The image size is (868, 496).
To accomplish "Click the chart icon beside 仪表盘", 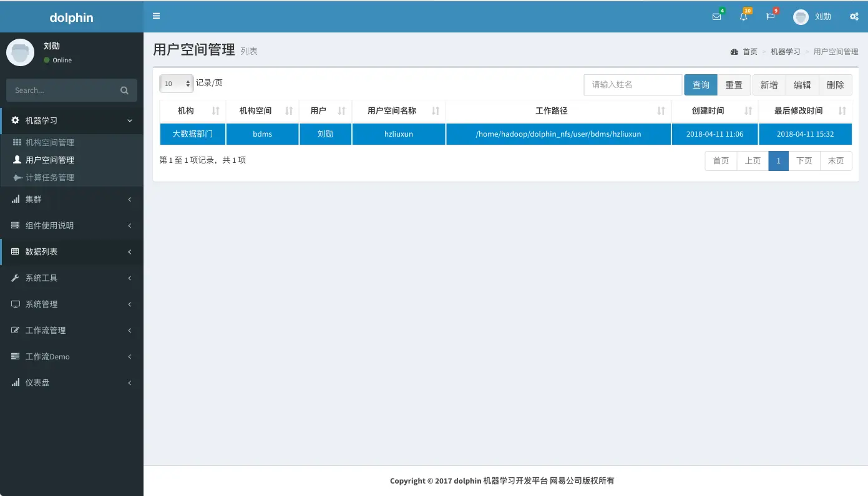I will 16,382.
